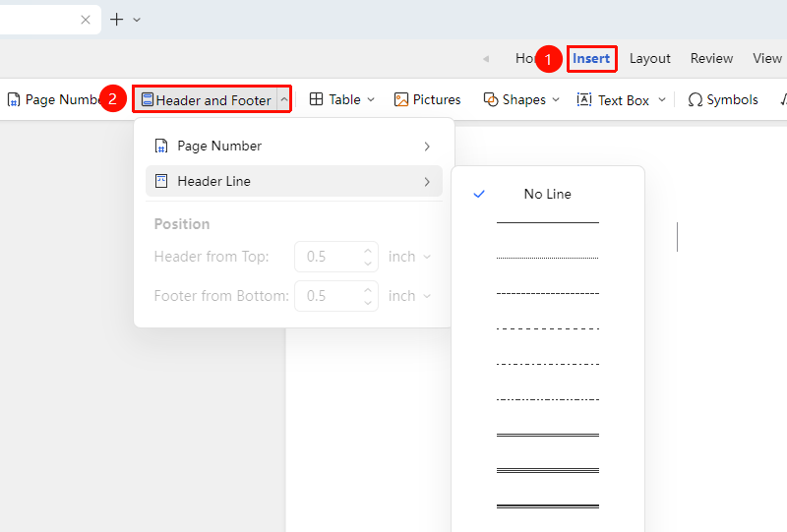Insert a Table from the toolbar
This screenshot has width=787, height=532.
click(335, 99)
